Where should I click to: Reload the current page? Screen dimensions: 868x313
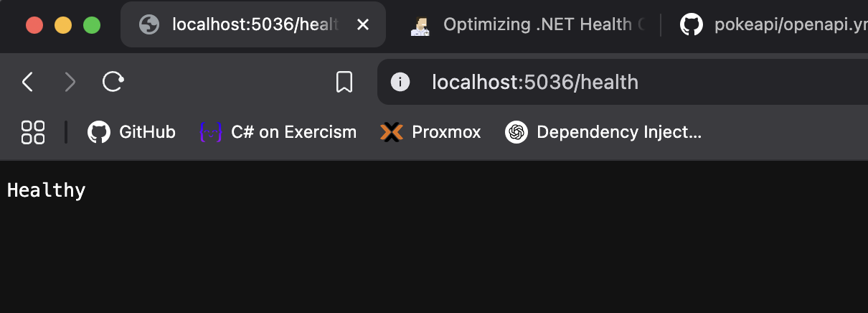(x=113, y=82)
